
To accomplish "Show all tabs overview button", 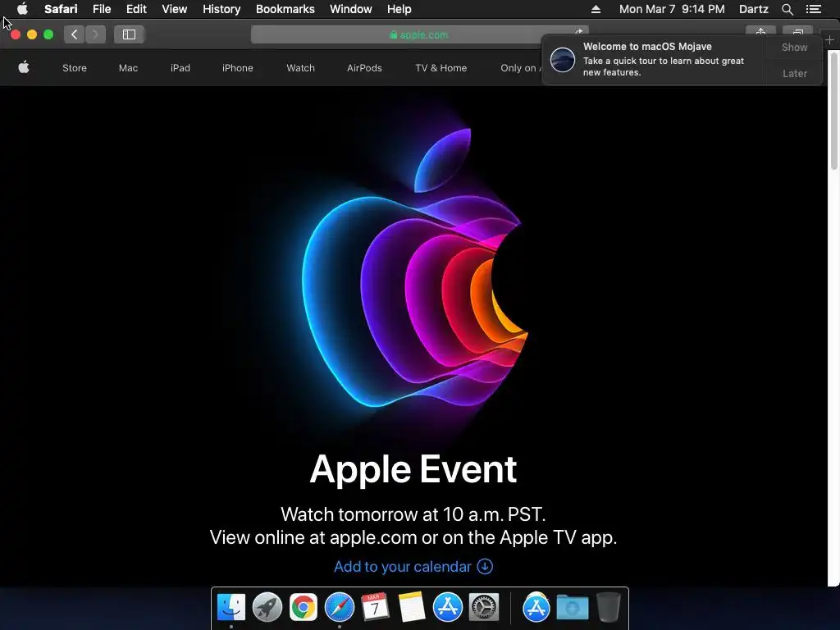I will pyautogui.click(x=797, y=32).
